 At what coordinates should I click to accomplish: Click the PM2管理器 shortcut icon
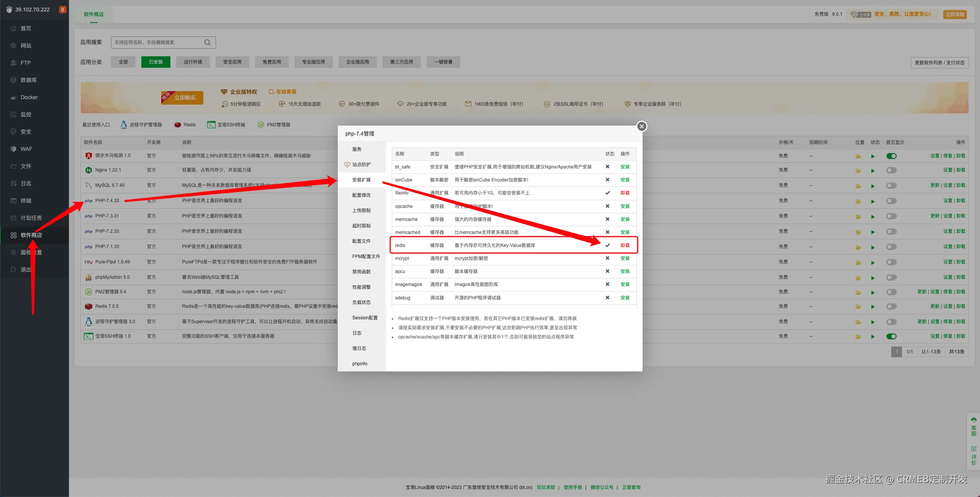click(261, 125)
